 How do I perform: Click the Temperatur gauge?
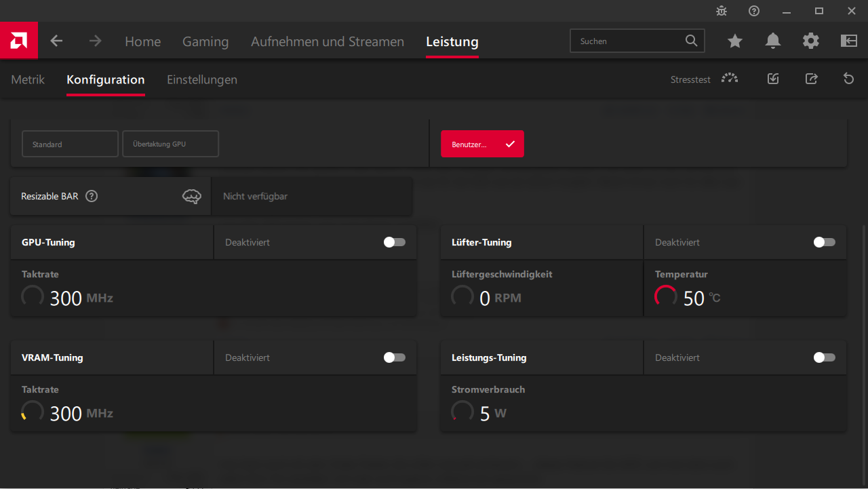click(666, 296)
